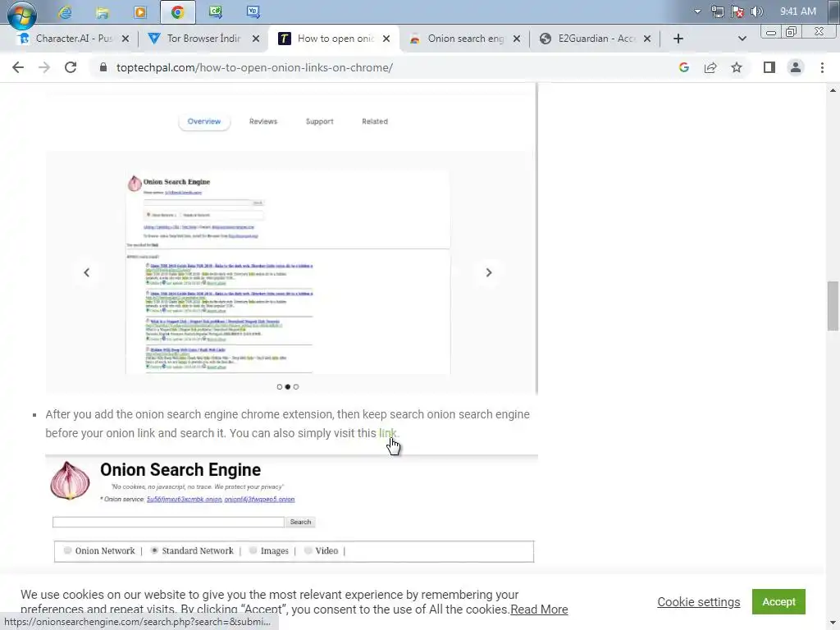Bookmark this page with star
The height and width of the screenshot is (630, 840).
click(737, 67)
